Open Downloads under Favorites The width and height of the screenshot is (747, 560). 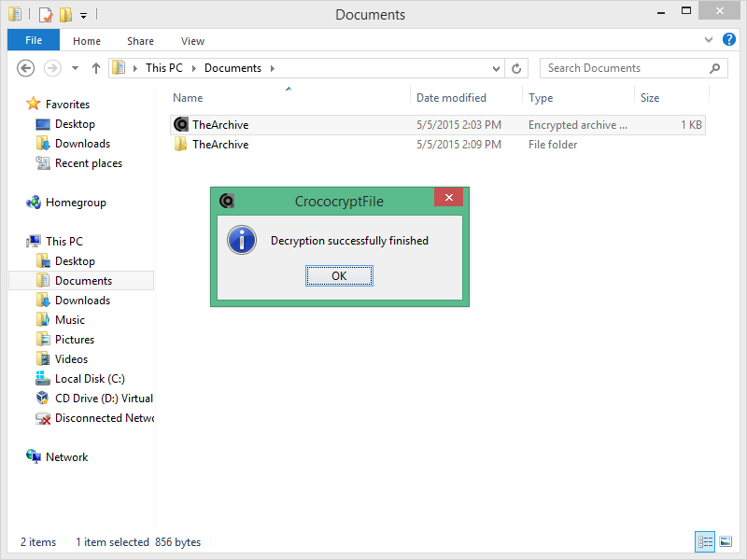click(82, 144)
